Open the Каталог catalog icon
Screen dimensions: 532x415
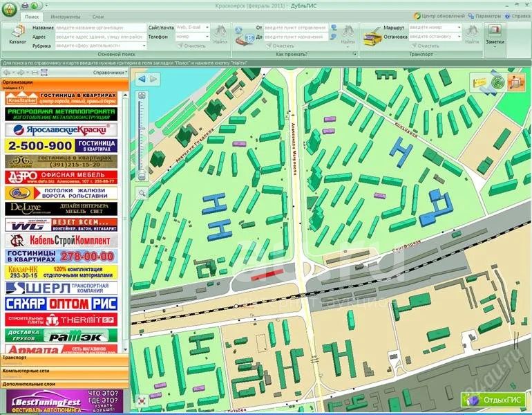click(18, 34)
